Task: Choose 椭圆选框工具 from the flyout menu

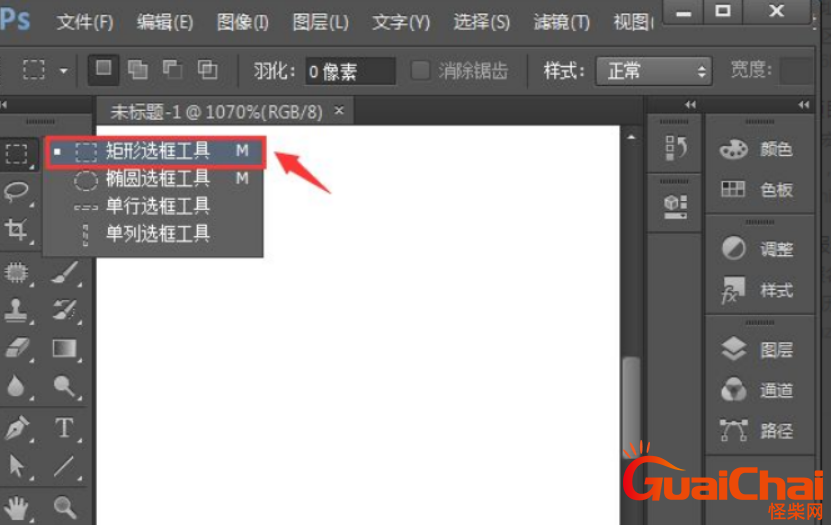Action: tap(157, 179)
